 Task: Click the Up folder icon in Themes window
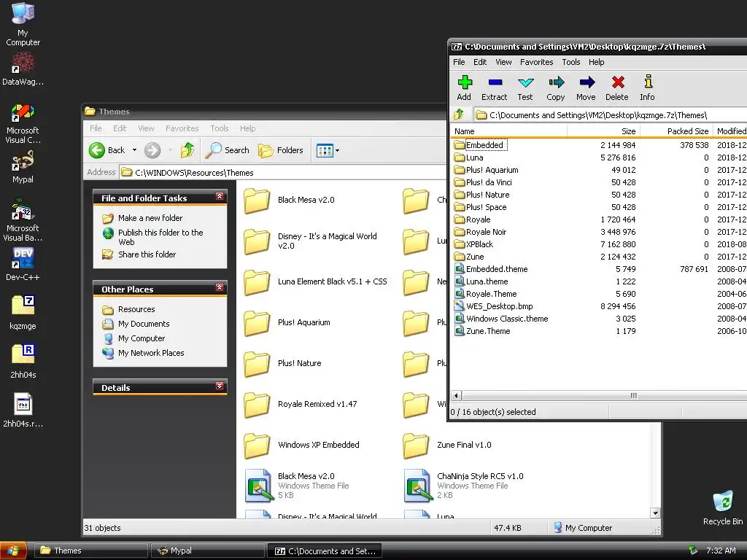[187, 150]
